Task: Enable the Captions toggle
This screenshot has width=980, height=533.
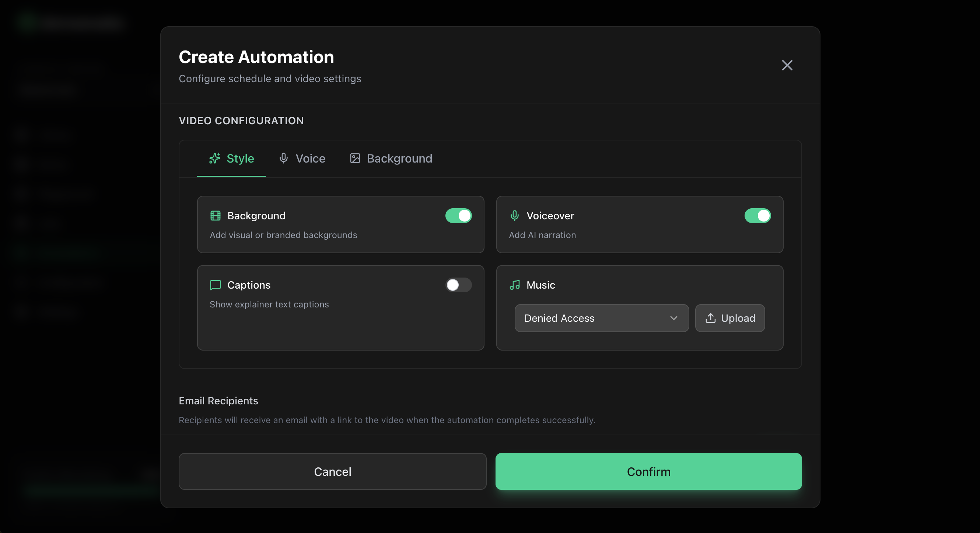Action: 458,285
